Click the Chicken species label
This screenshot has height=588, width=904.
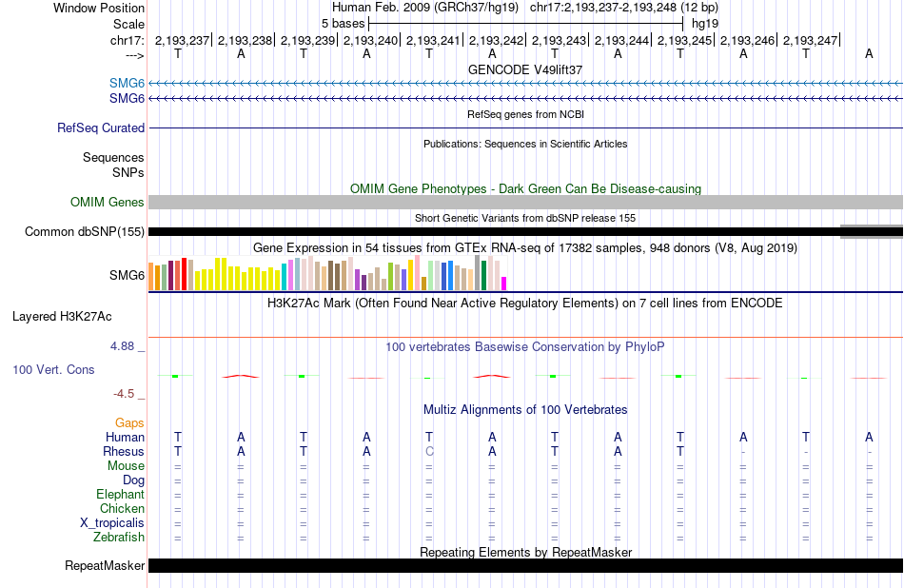122,508
